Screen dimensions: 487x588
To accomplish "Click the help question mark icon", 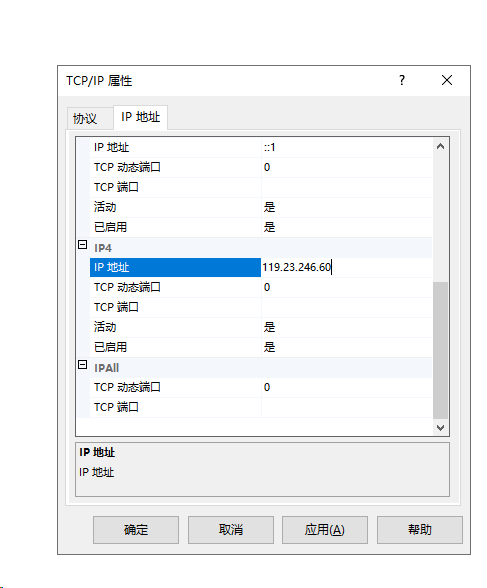I will pyautogui.click(x=402, y=80).
